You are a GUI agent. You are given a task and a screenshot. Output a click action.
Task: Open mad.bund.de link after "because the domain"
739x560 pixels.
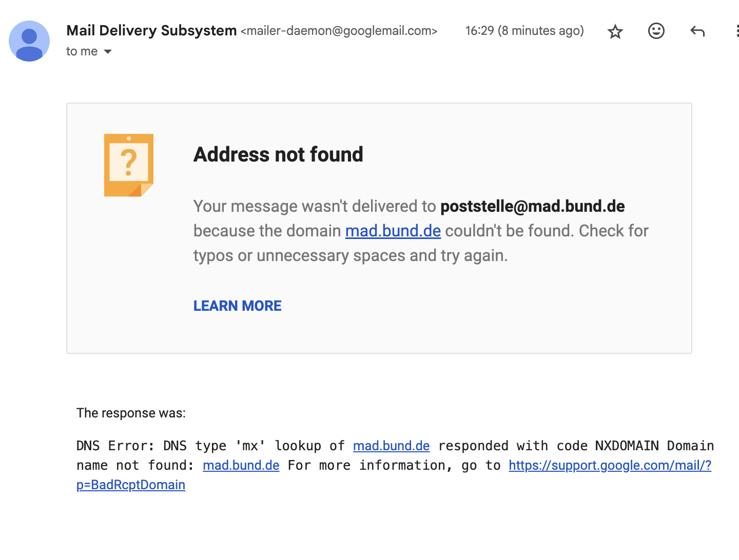393,231
